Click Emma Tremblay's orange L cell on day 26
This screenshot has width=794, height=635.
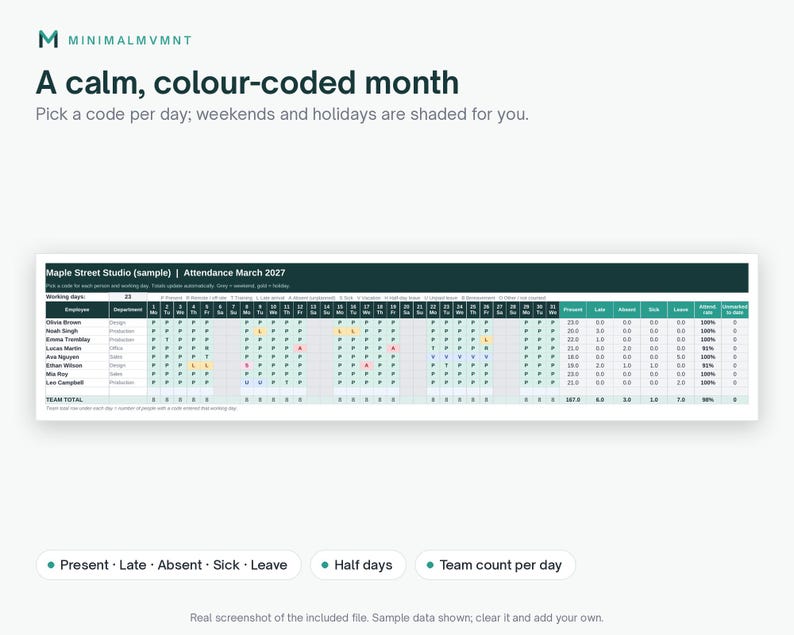point(486,340)
